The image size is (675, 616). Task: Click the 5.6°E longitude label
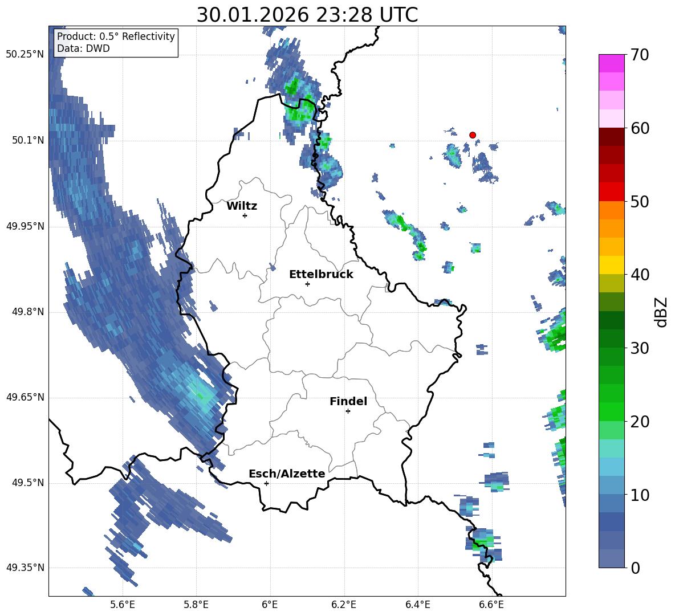[123, 605]
